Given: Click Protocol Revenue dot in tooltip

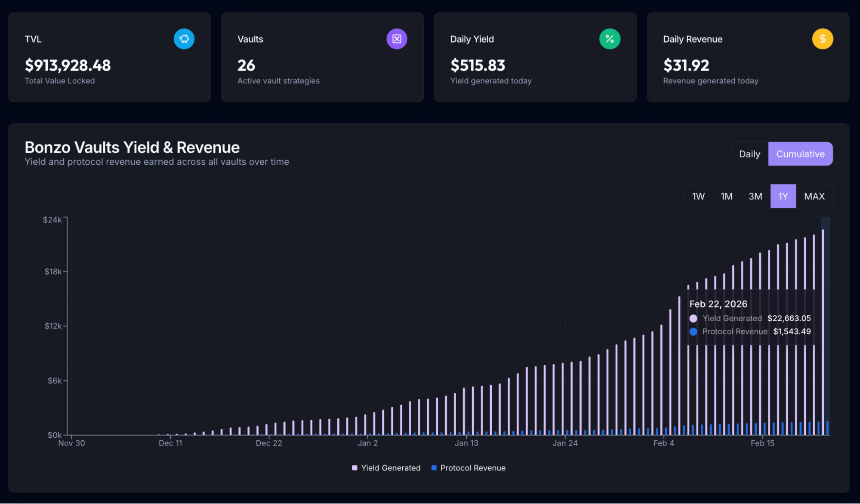Looking at the screenshot, I should point(693,332).
